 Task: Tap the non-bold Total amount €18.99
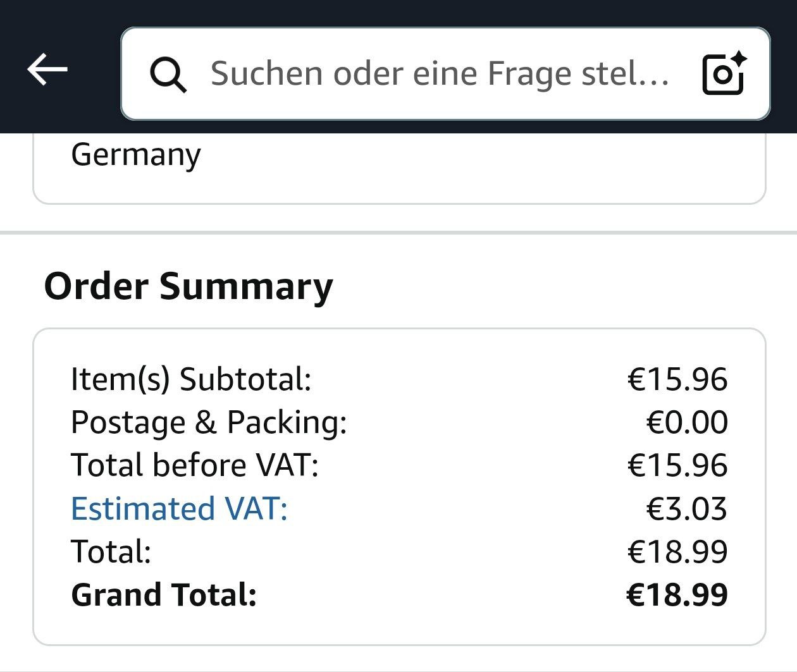(x=677, y=551)
